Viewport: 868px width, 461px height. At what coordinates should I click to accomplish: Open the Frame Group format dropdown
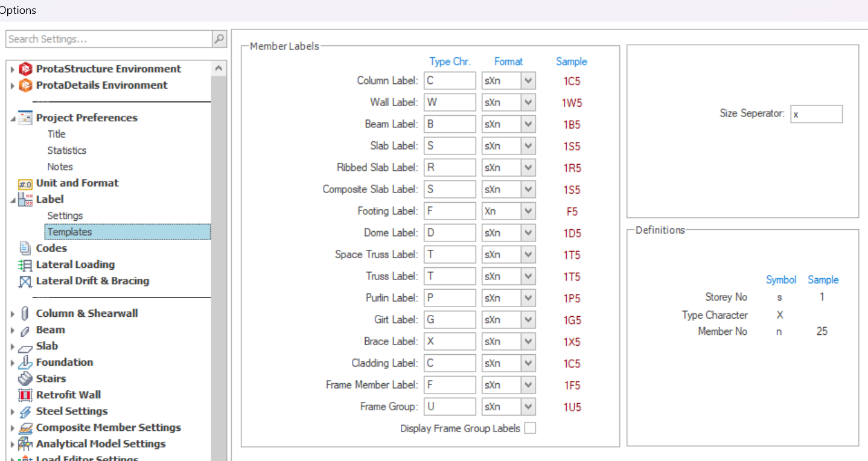[528, 407]
